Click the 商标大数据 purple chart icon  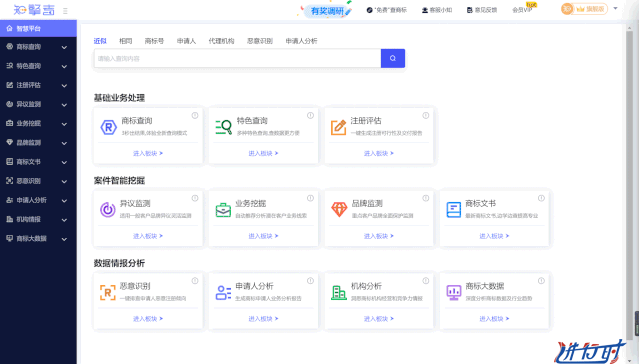click(x=454, y=292)
